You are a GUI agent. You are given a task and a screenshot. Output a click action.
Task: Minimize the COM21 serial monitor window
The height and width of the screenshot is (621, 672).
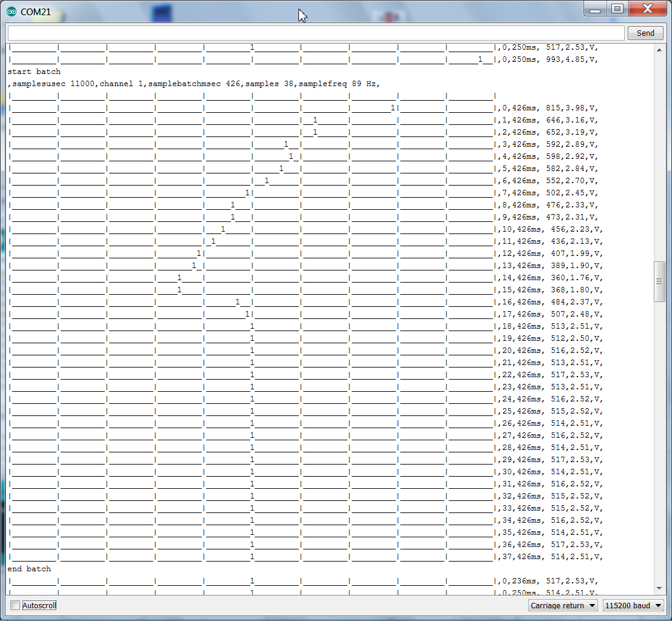tap(595, 9)
